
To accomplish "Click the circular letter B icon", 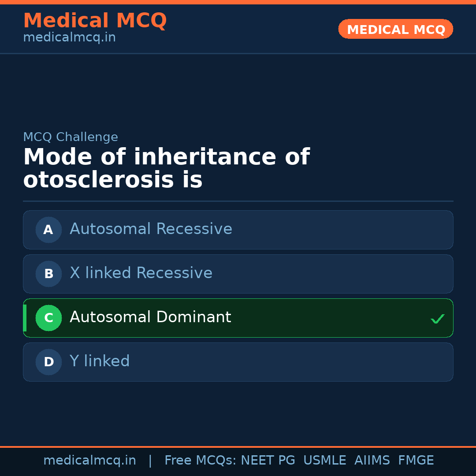I will pyautogui.click(x=48, y=274).
